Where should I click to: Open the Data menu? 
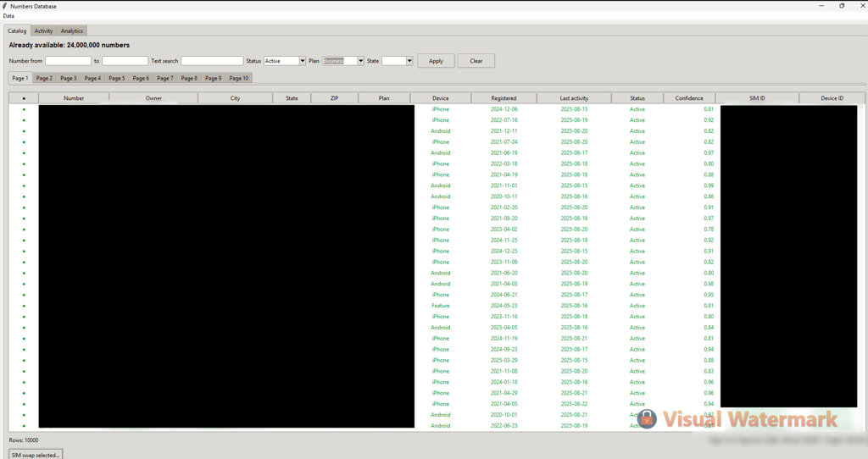pyautogui.click(x=8, y=16)
